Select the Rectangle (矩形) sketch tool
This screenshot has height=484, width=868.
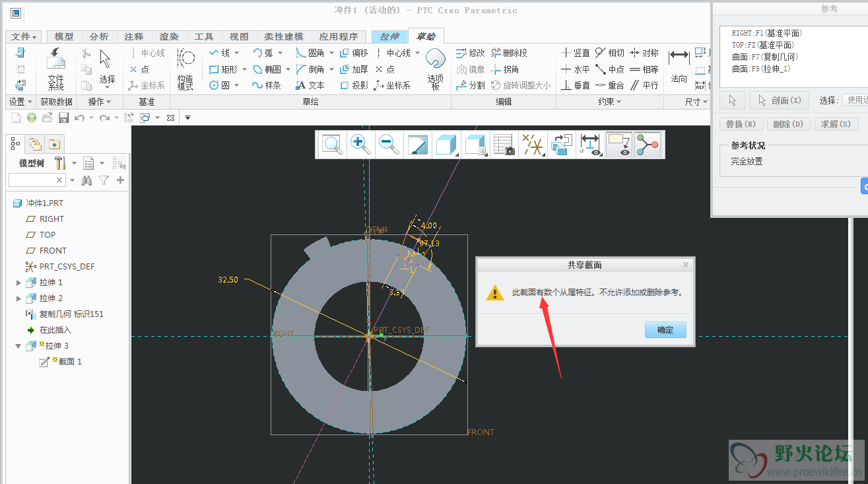(x=223, y=69)
